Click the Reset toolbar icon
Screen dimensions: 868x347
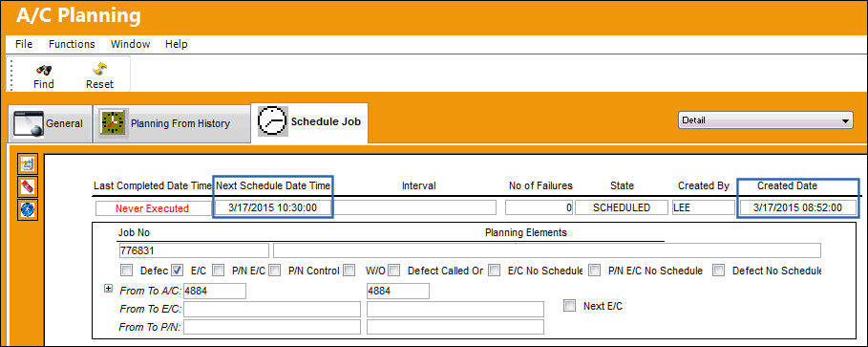pyautogui.click(x=99, y=69)
